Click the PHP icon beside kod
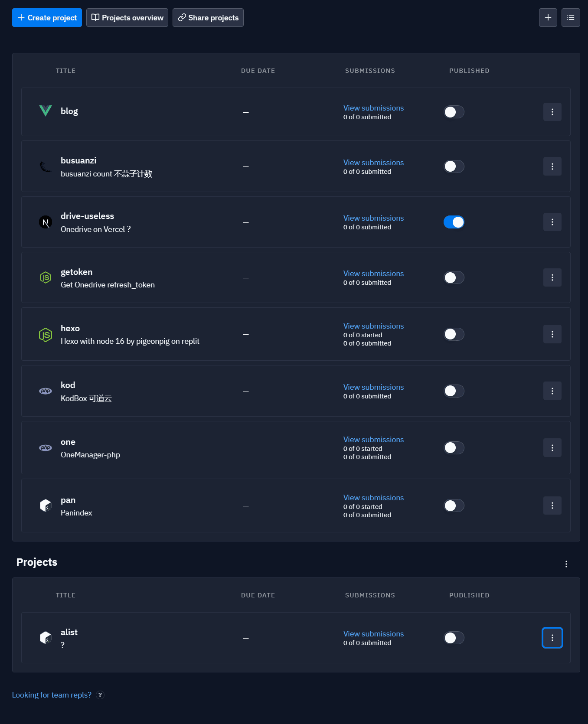This screenshot has height=724, width=588. click(x=46, y=391)
